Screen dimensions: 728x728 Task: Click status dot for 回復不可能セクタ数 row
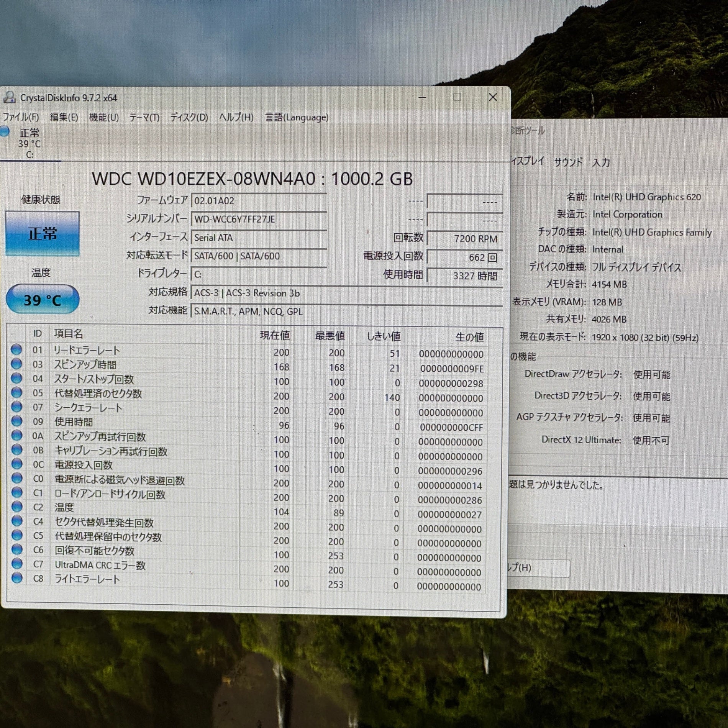pyautogui.click(x=16, y=549)
